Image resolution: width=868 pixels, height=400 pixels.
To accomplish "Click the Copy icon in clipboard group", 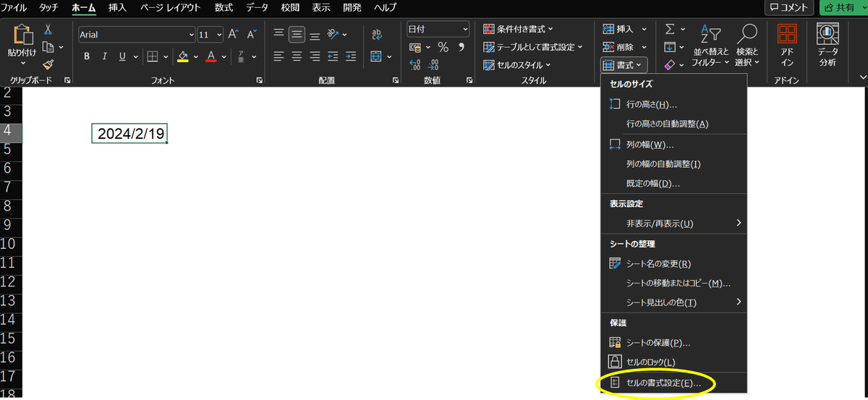I will click(48, 47).
